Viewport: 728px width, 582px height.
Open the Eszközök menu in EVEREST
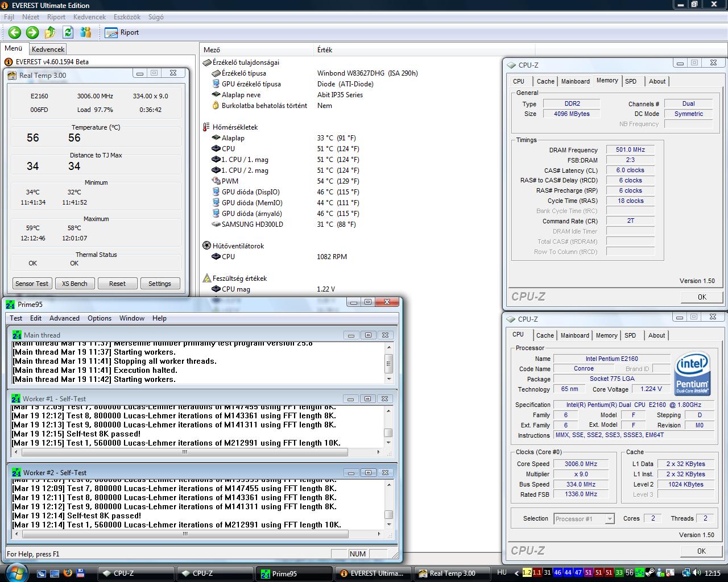(127, 17)
